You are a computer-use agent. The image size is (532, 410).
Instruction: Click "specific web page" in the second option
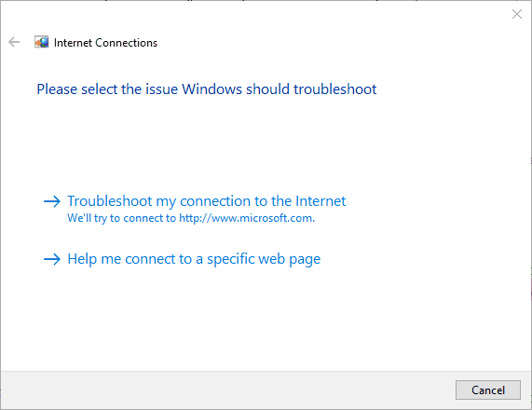(264, 259)
